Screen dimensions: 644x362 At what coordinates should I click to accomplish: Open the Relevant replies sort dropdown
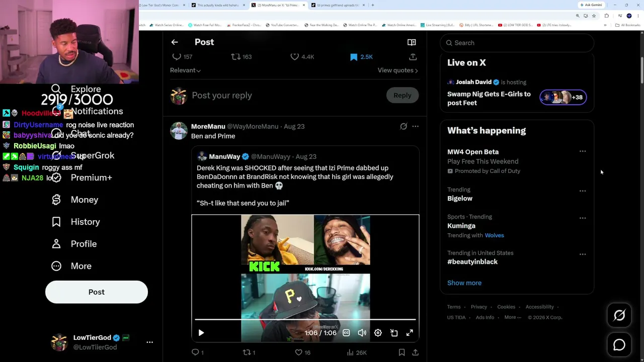point(185,70)
